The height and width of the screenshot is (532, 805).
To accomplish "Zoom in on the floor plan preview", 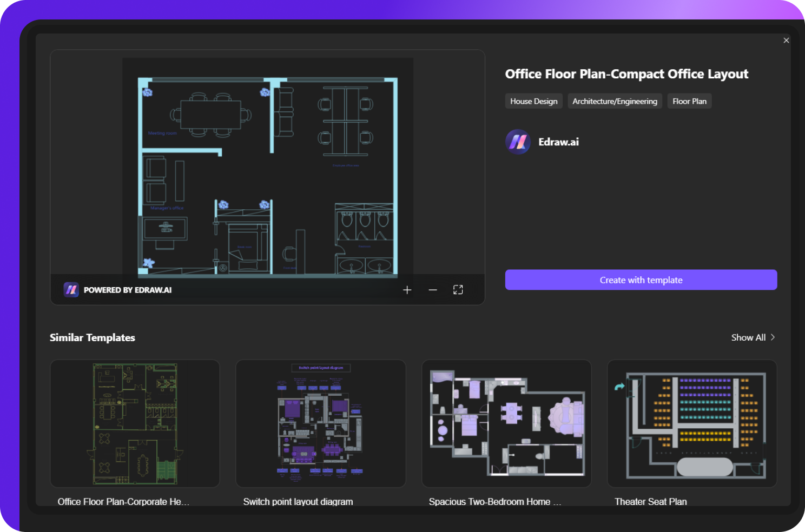I will [407, 290].
